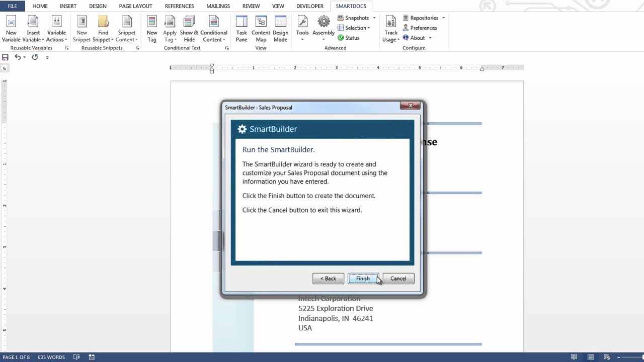Click 'Indianapolis, IN 46241' line in document

[x=336, y=318]
